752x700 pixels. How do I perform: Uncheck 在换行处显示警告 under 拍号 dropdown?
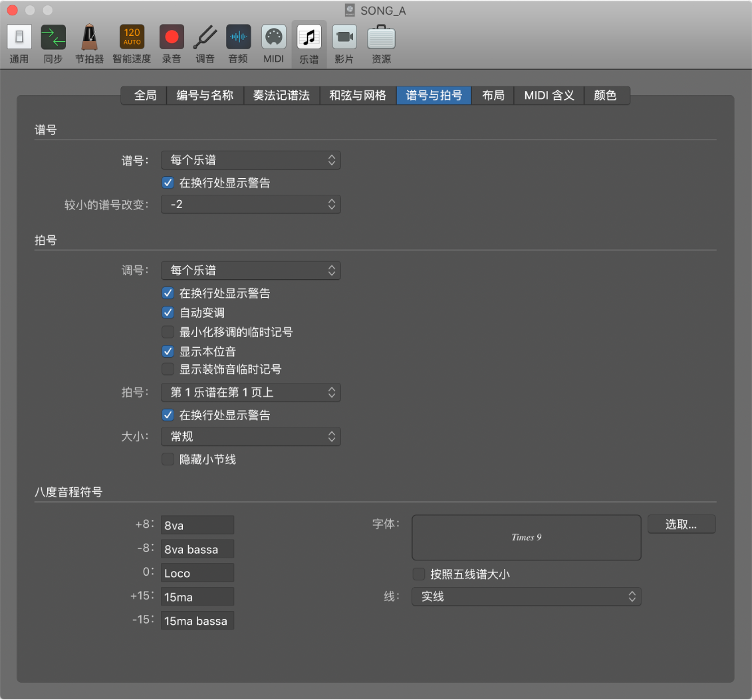click(168, 415)
